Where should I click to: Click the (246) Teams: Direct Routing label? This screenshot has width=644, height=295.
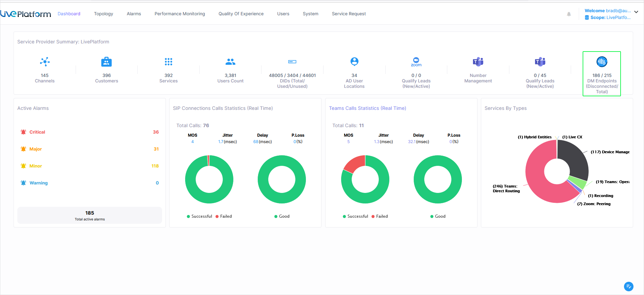tap(506, 189)
